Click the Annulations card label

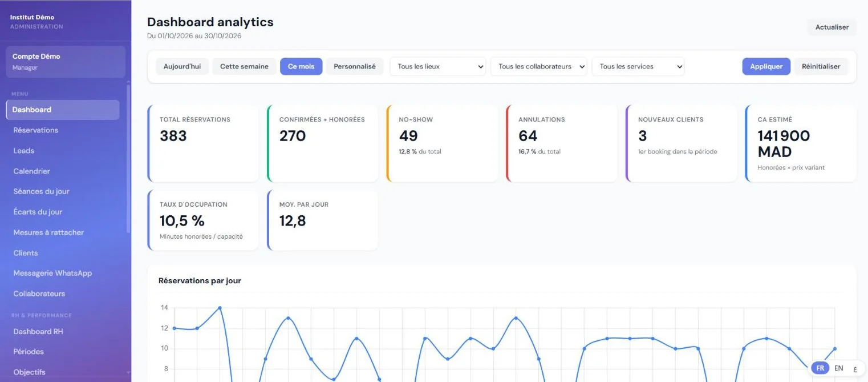click(x=542, y=120)
